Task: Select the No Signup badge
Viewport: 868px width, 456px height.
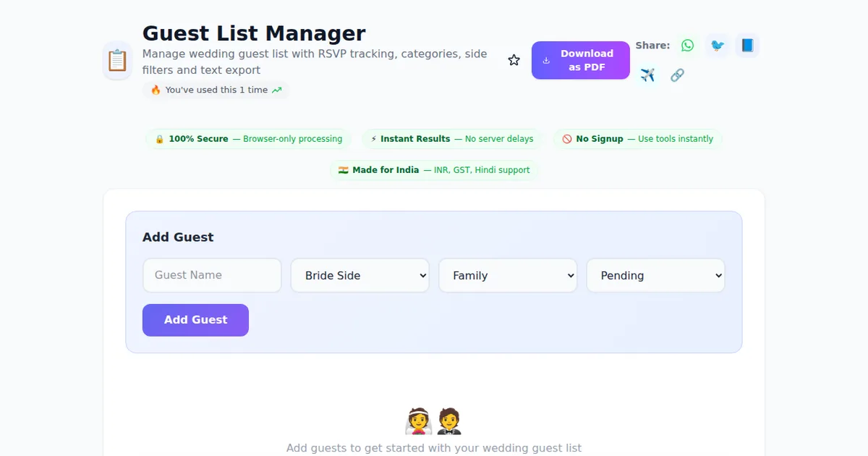Action: 637,139
